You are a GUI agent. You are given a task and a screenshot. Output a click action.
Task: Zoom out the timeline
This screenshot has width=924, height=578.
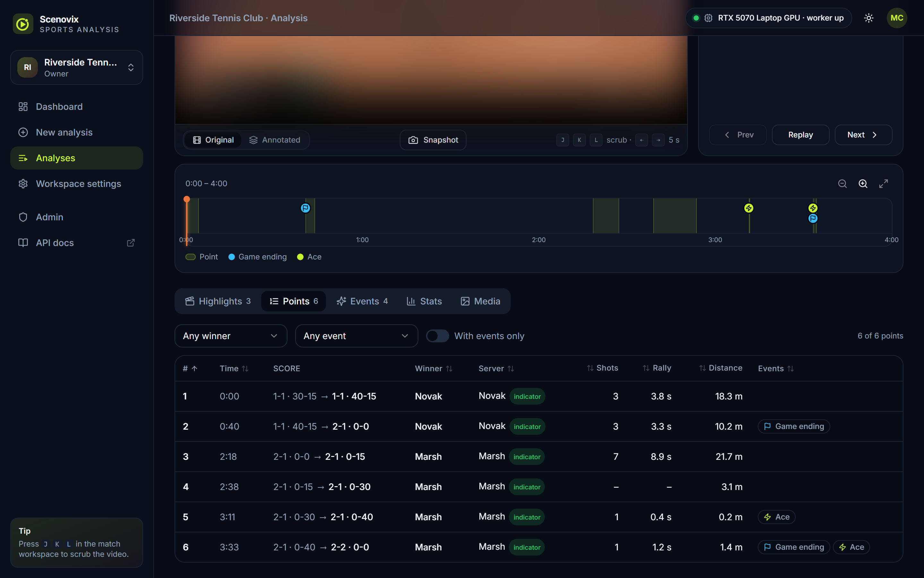tap(842, 184)
